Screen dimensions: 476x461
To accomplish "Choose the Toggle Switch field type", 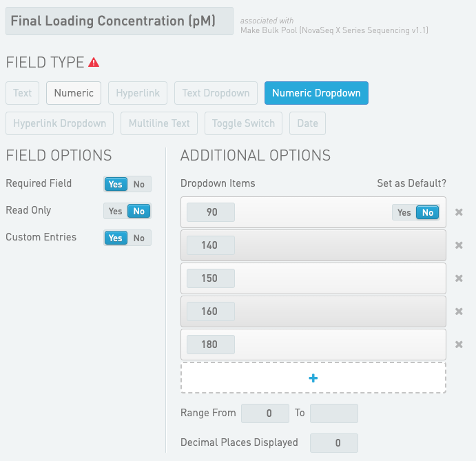I will click(x=243, y=123).
